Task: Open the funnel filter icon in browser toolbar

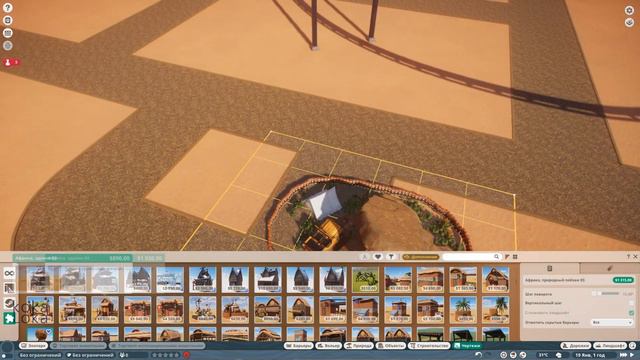Action: pos(391,257)
